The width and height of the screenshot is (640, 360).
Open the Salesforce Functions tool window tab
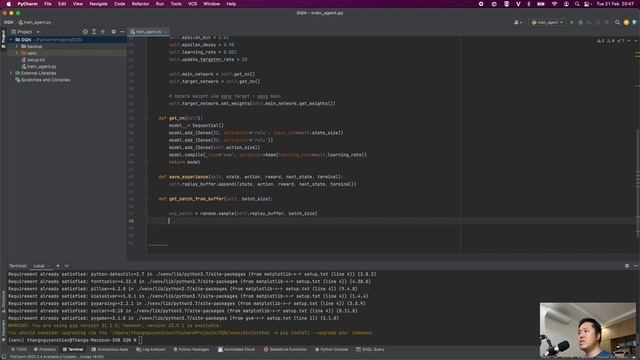point(284,349)
